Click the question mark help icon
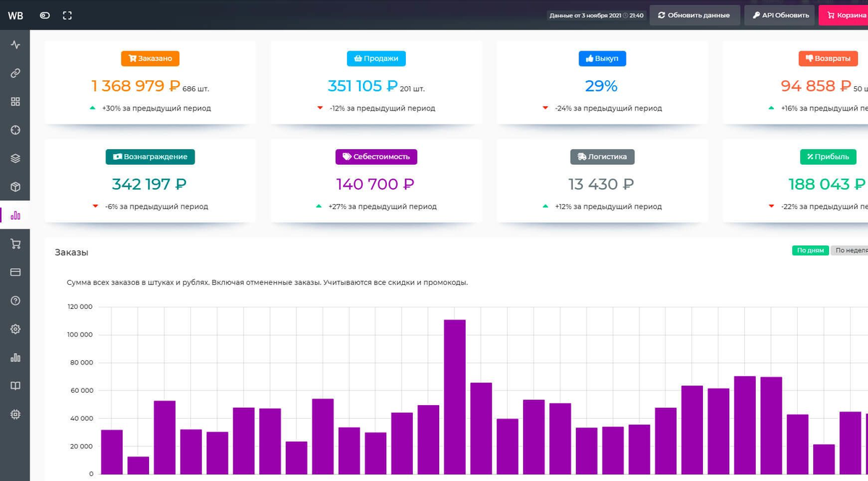Viewport: 868px width, 481px height. pyautogui.click(x=15, y=300)
